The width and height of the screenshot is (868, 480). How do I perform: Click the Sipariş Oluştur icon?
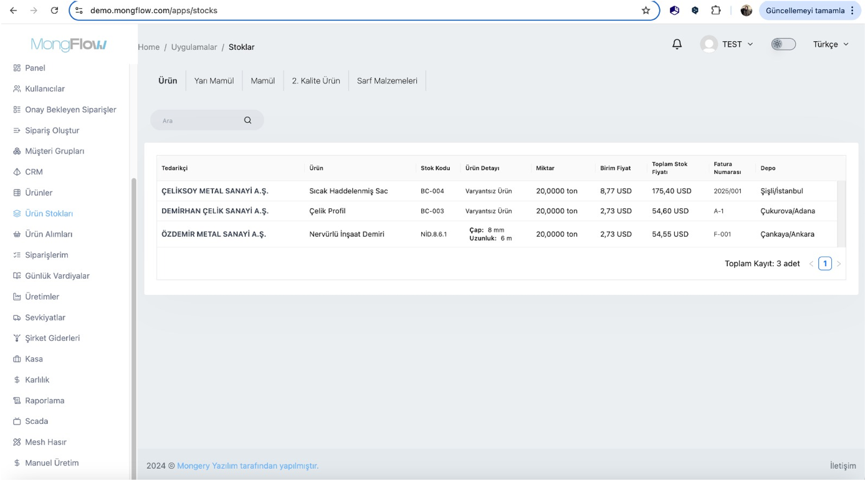point(17,130)
